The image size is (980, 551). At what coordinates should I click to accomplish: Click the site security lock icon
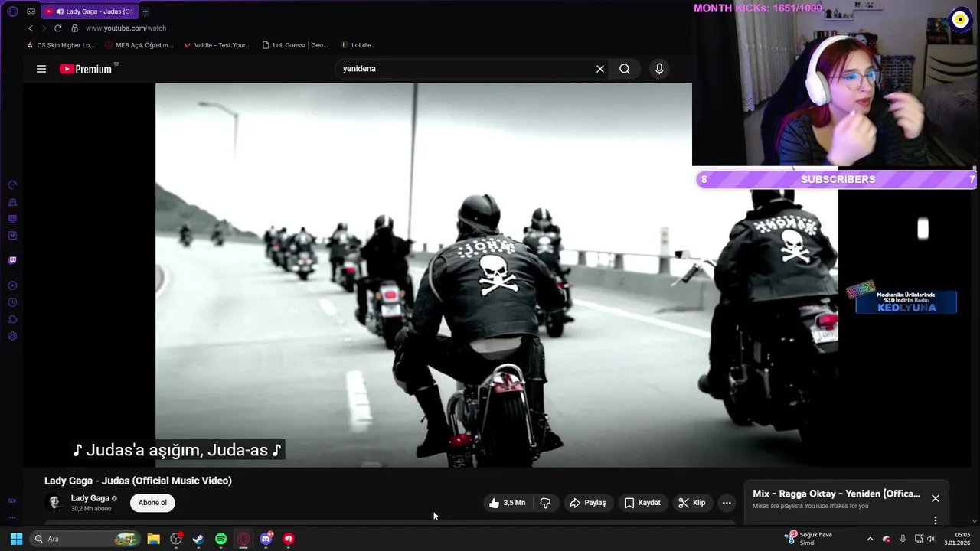point(74,28)
